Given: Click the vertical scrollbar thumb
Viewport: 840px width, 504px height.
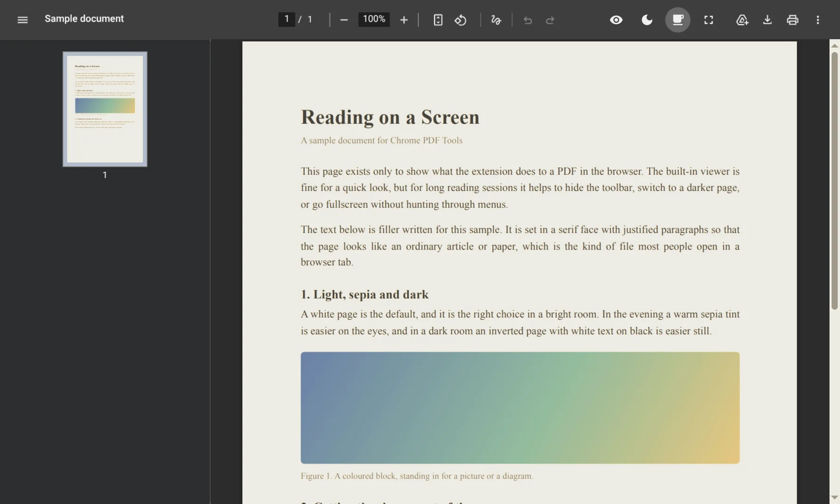Looking at the screenshot, I should coord(834,181).
